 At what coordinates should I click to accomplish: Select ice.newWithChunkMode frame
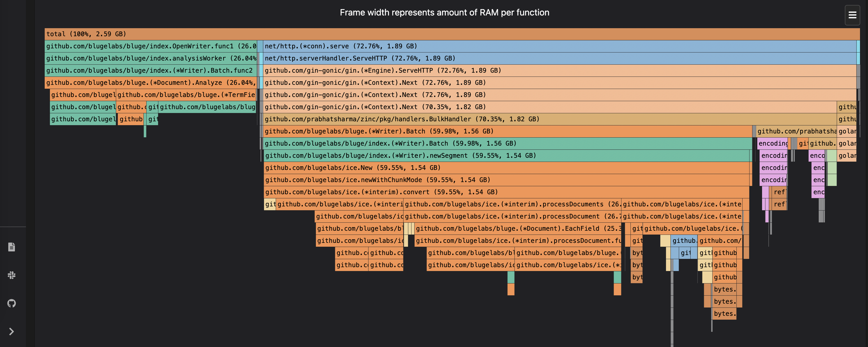click(507, 180)
